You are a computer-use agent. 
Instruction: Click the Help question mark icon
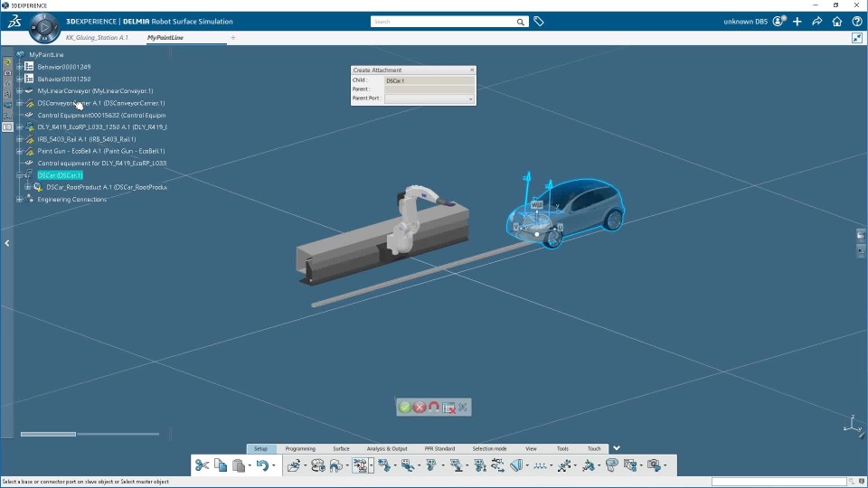857,22
